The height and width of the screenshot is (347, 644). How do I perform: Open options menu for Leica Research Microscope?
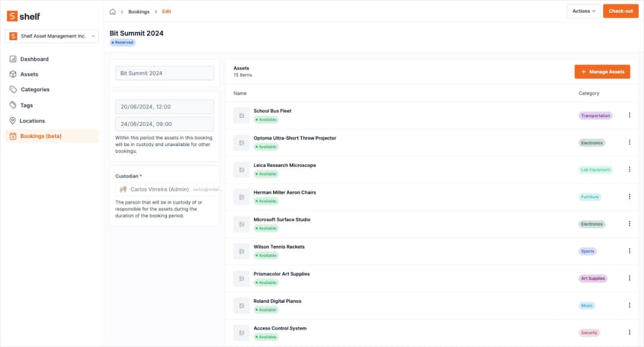tap(629, 169)
